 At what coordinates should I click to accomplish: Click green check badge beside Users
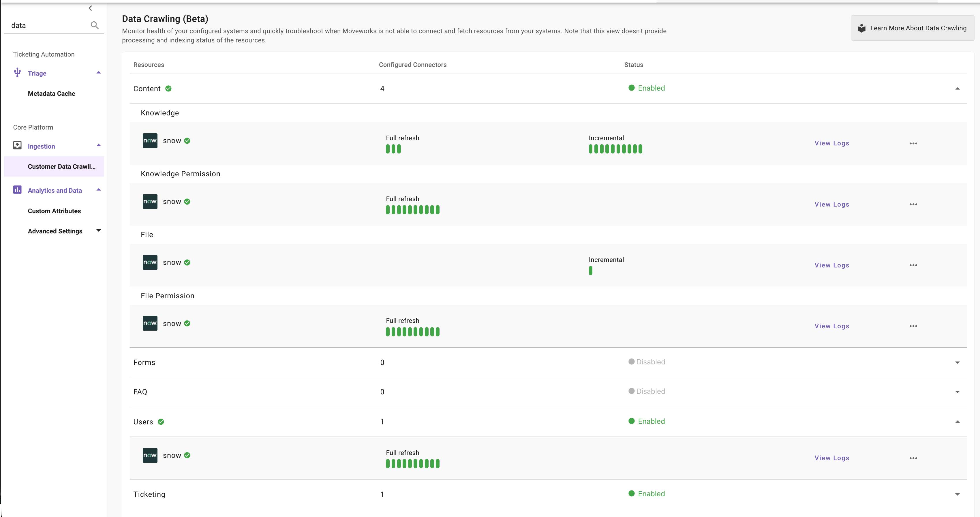pos(161,422)
